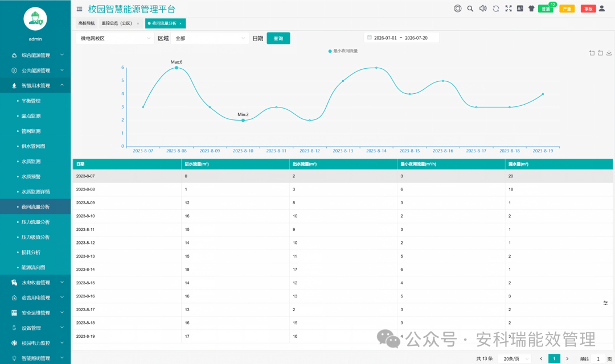Click the red 事故 alarm badge

(x=588, y=9)
